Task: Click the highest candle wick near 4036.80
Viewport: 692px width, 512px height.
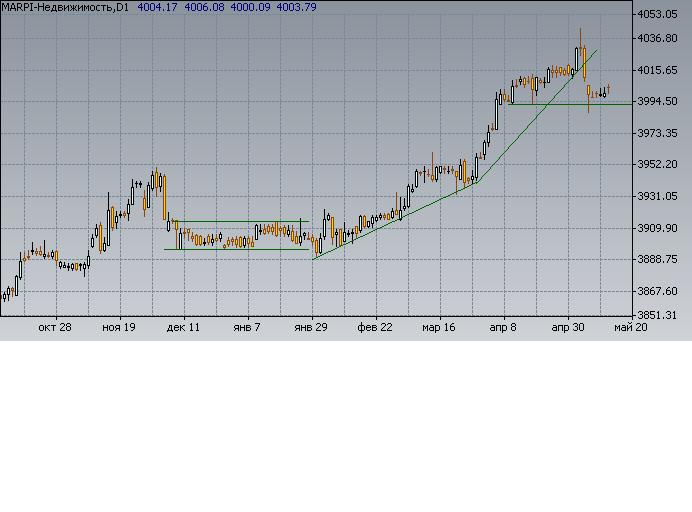Action: (x=580, y=33)
